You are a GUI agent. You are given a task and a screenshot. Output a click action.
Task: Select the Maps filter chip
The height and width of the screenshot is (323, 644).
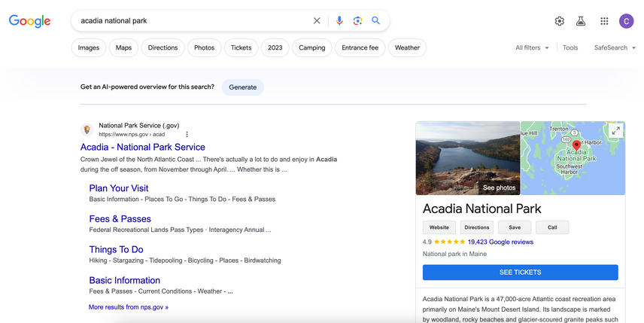123,47
